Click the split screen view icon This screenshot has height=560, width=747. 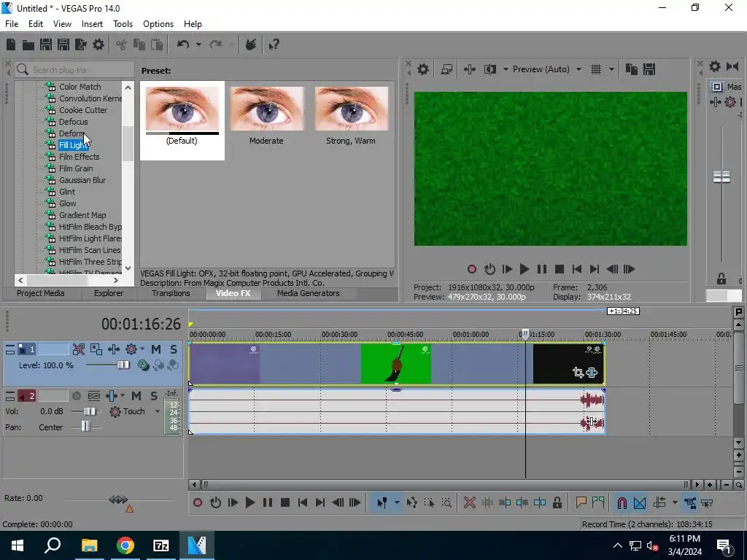pos(489,69)
